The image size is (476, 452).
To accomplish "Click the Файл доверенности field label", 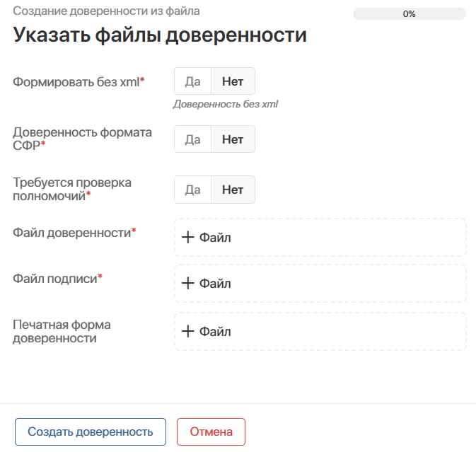I will point(74,232).
